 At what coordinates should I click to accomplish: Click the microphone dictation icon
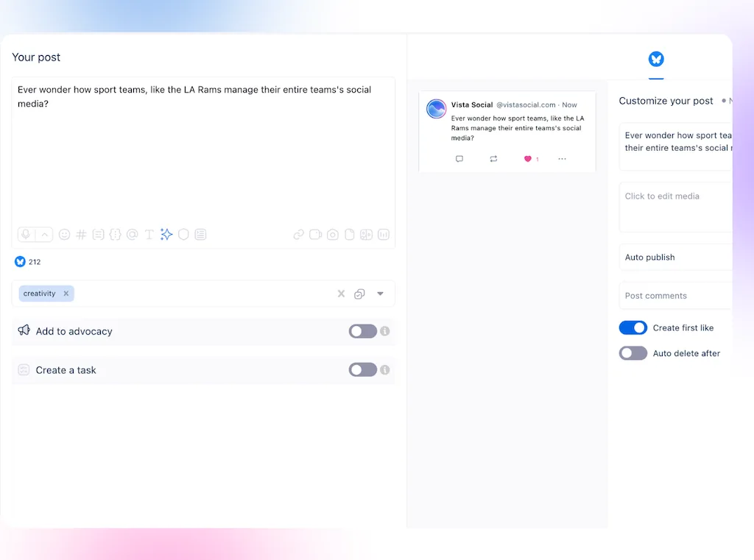(26, 235)
